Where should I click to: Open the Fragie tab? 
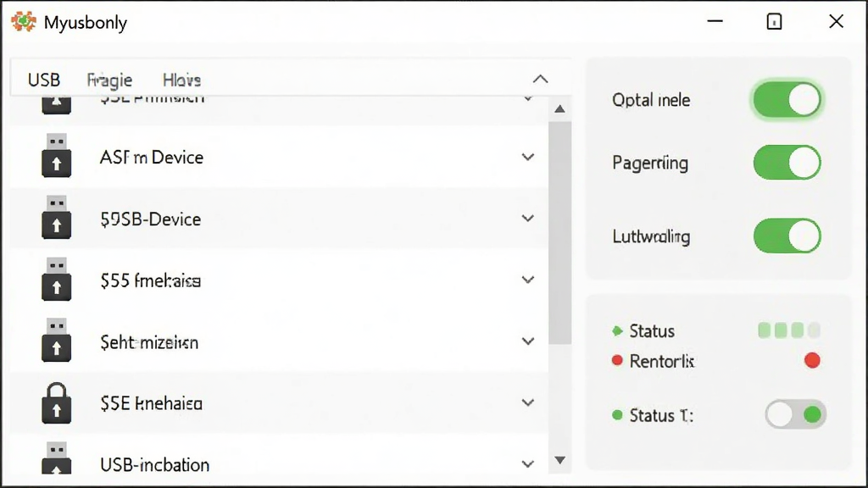pos(109,80)
